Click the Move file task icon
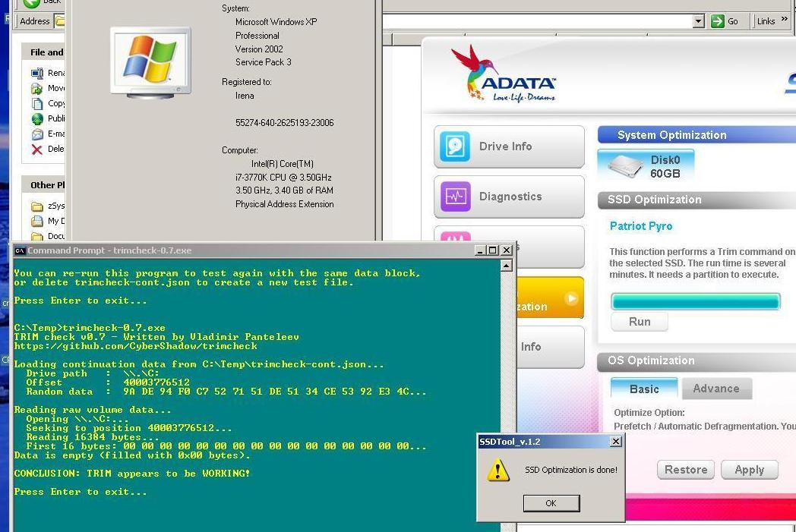This screenshot has height=532, width=796. [x=37, y=88]
